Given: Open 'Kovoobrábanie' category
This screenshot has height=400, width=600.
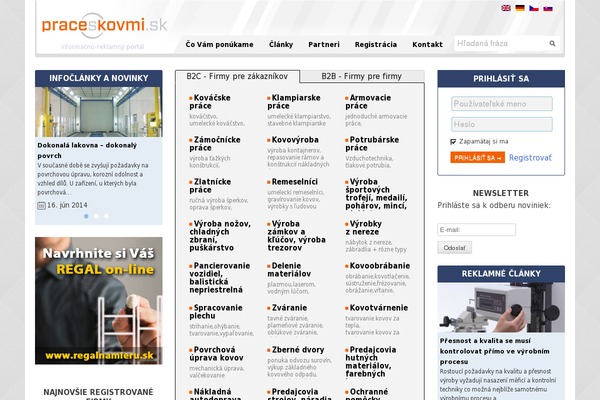Looking at the screenshot, I should coord(377,266).
